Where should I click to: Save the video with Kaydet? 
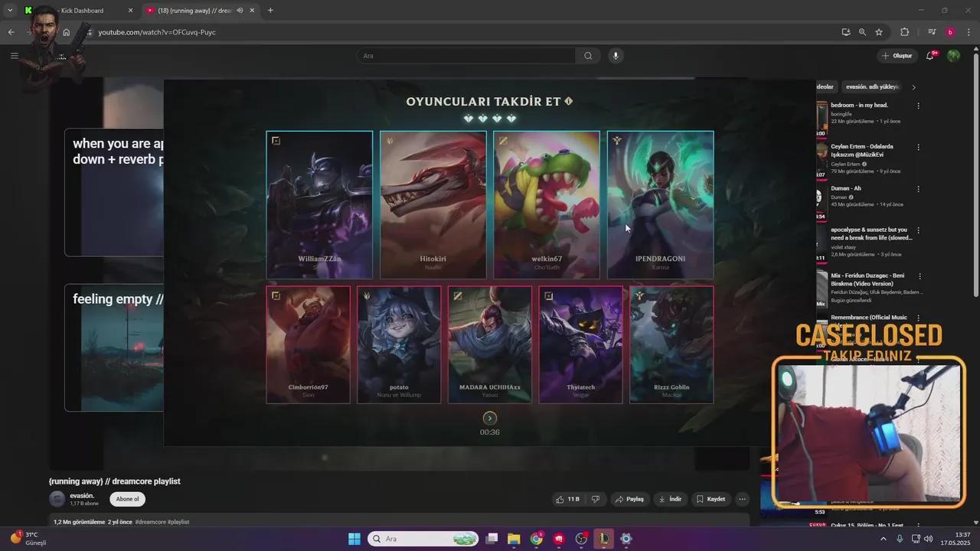point(710,499)
